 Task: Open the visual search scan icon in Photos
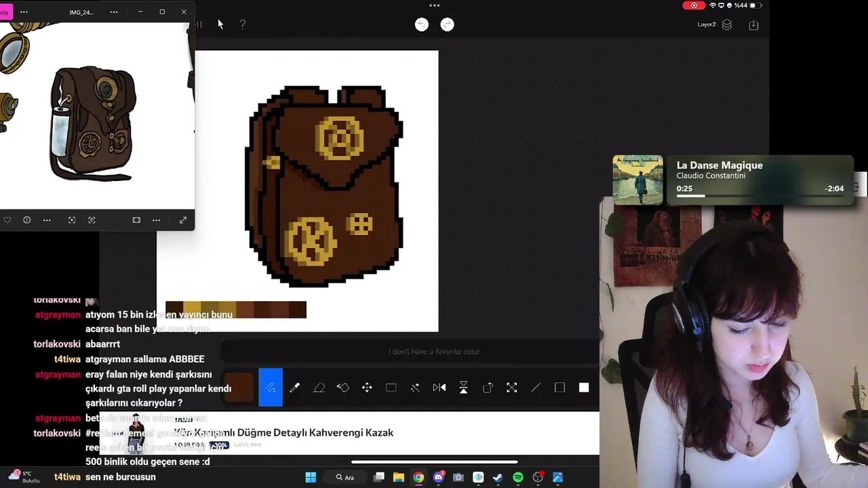[x=72, y=220]
